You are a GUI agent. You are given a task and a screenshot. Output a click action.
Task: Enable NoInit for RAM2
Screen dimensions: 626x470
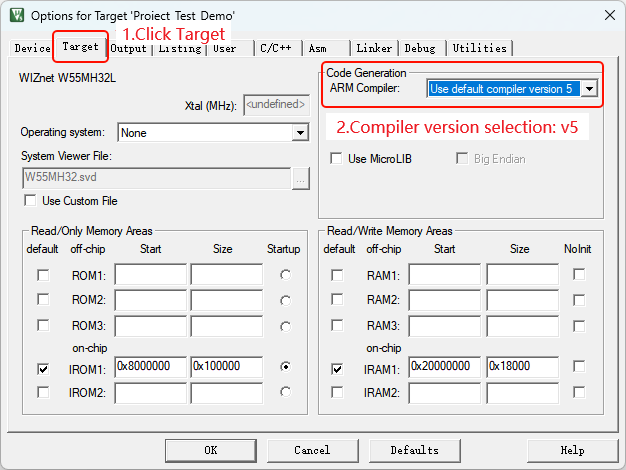click(579, 300)
